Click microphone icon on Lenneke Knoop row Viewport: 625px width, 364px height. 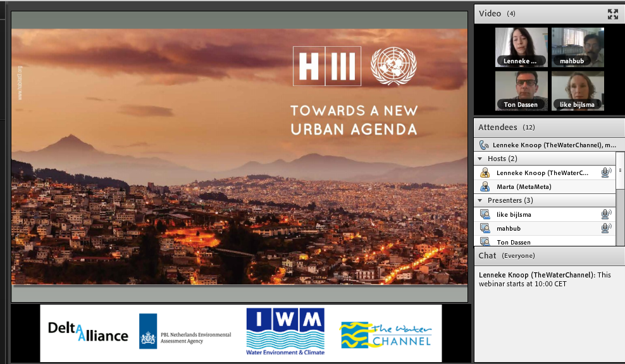point(606,173)
